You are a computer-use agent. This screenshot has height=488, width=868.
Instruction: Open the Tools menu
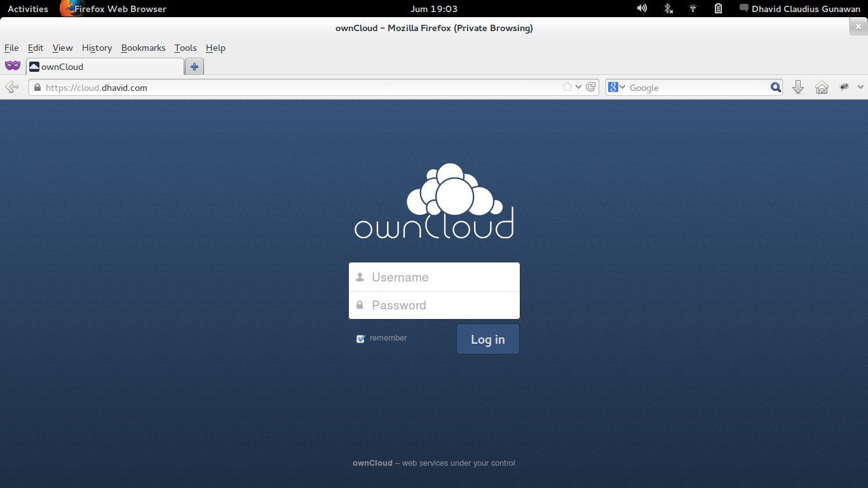pos(186,48)
